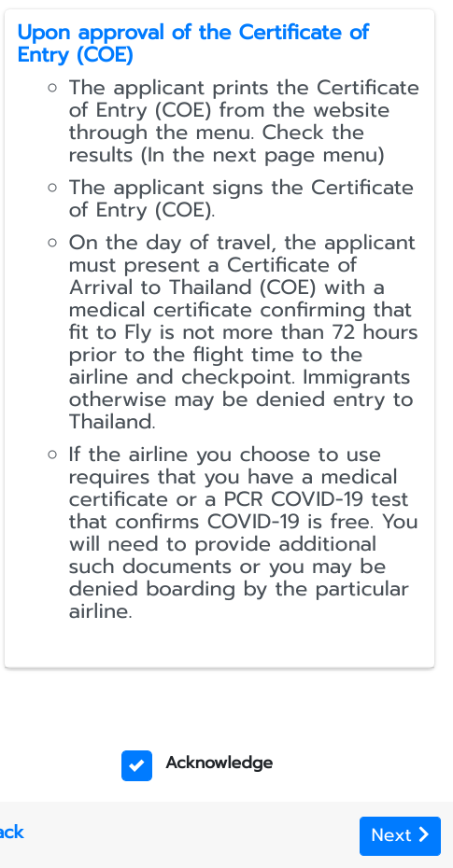Viewport: 453px width, 868px height.
Task: Click the '(COE)' text in blue heading
Action: 106,55
